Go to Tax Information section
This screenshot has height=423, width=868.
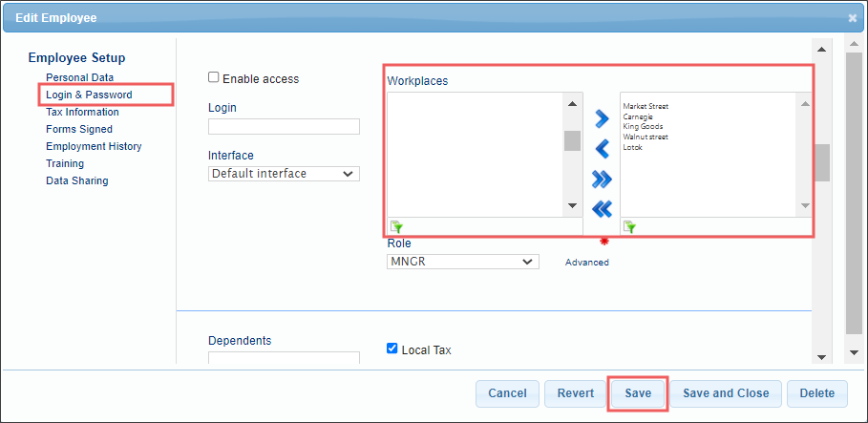[82, 112]
